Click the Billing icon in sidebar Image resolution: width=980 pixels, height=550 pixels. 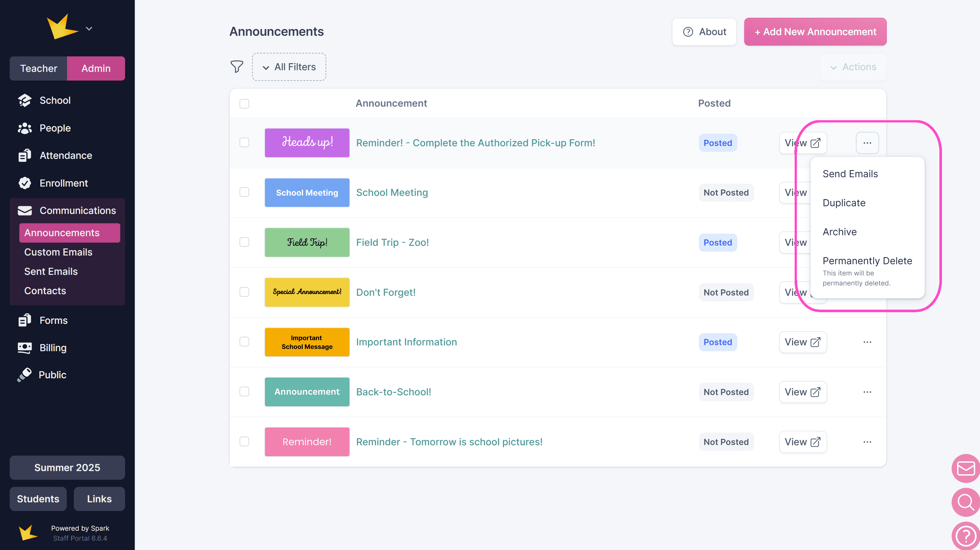click(x=25, y=348)
